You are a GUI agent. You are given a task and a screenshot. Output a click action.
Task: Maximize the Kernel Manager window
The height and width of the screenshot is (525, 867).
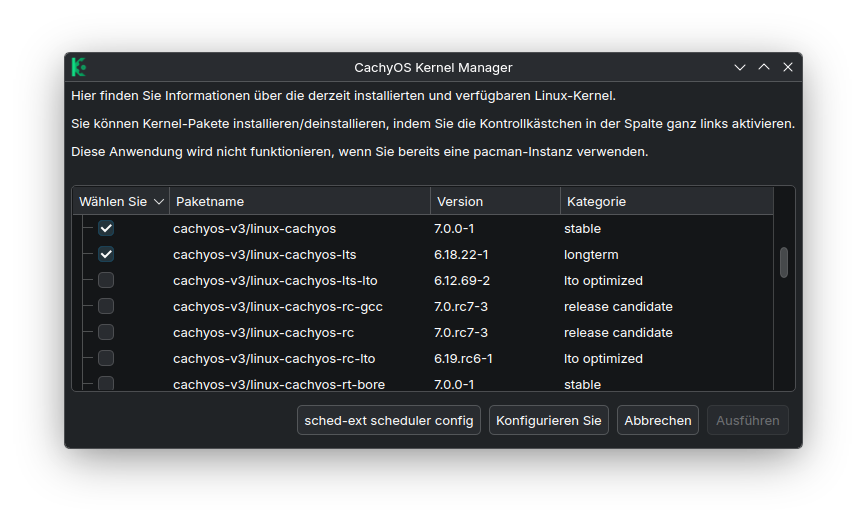764,67
